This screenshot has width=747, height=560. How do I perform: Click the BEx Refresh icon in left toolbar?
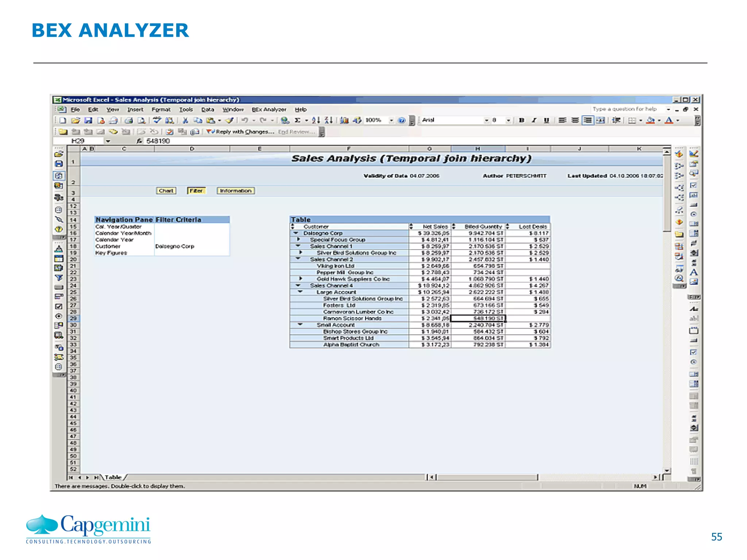click(59, 175)
